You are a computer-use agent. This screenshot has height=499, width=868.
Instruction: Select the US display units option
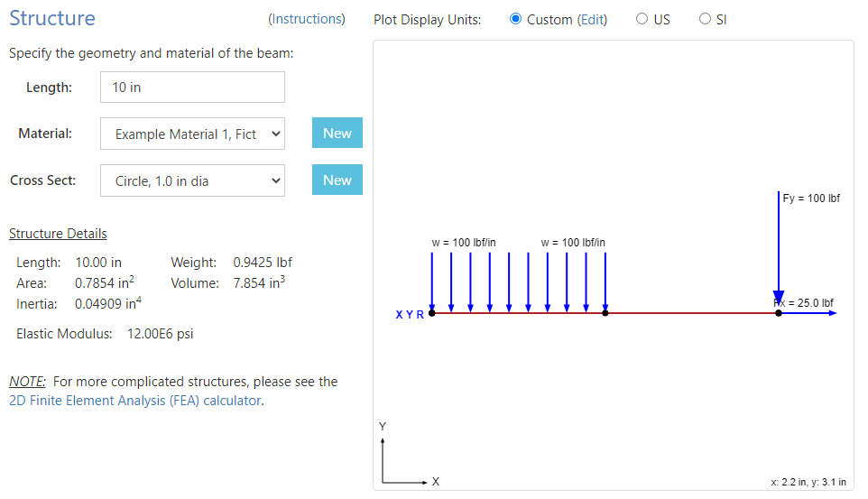[642, 19]
